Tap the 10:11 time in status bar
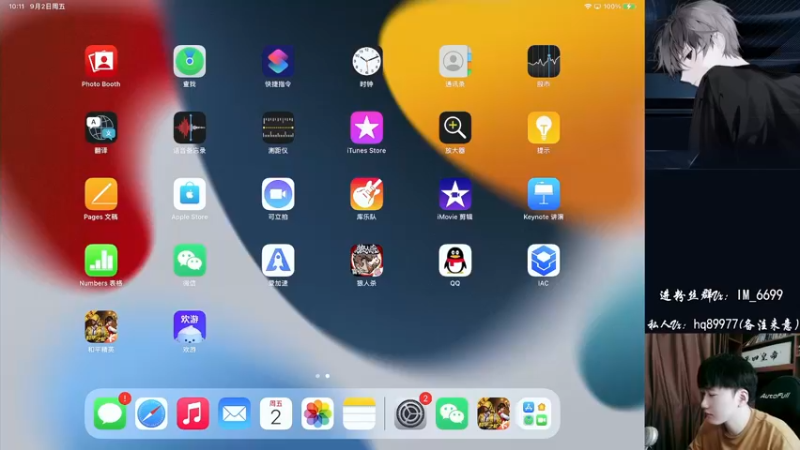Image resolution: width=800 pixels, height=450 pixels. coord(16,7)
